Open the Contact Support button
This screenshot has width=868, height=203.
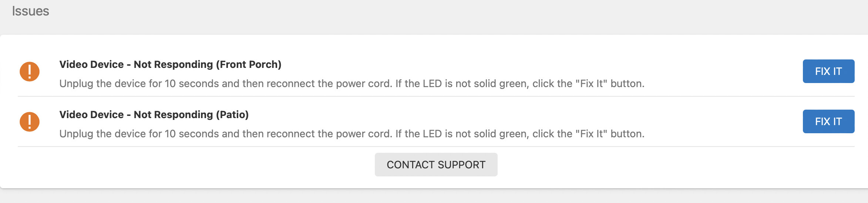436,165
